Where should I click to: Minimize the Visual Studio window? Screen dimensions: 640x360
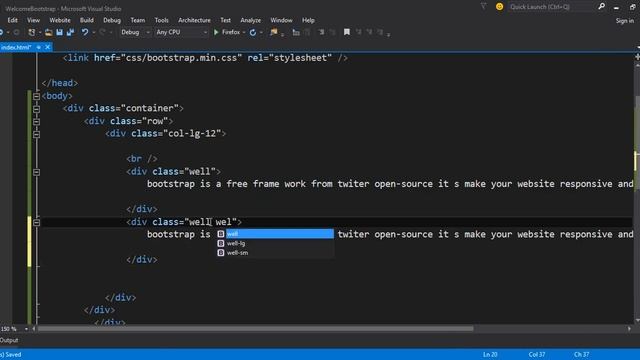coord(616,7)
